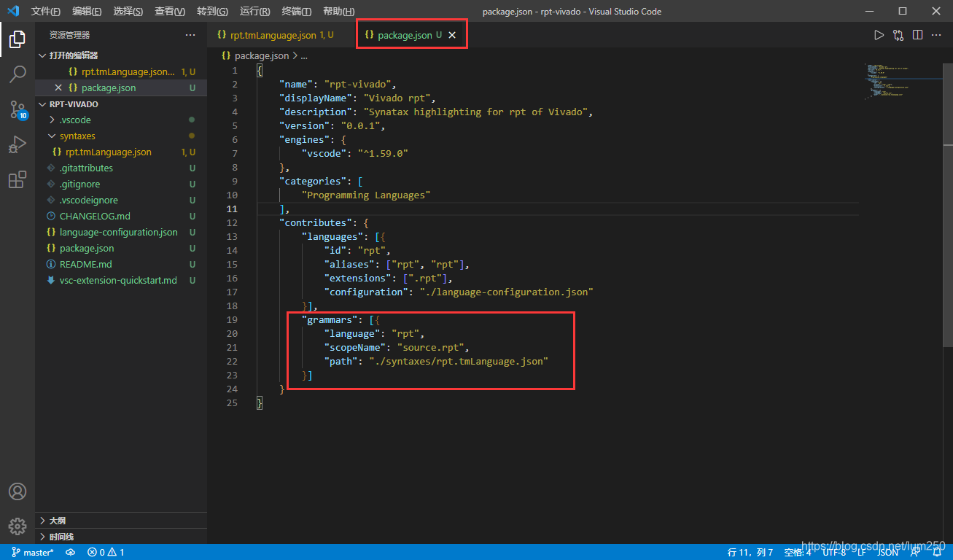Change encoding UTF-8 in status bar
The width and height of the screenshot is (953, 560).
834,553
